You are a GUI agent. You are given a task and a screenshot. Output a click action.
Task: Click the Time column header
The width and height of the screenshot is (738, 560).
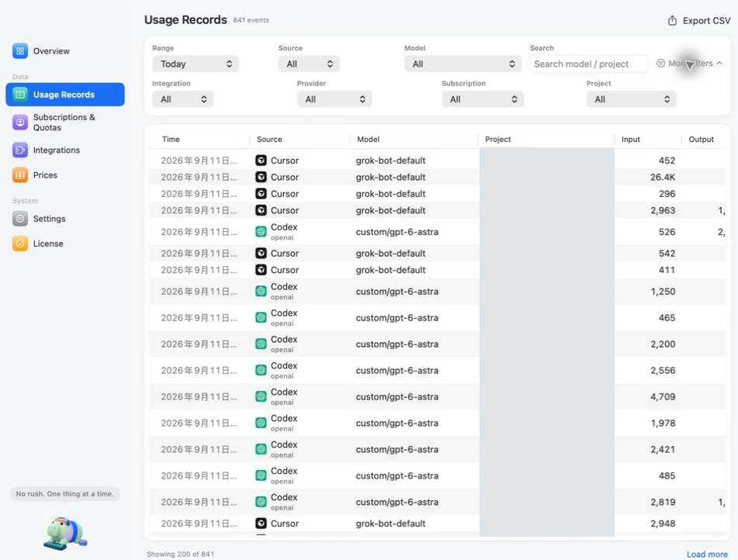(x=171, y=140)
